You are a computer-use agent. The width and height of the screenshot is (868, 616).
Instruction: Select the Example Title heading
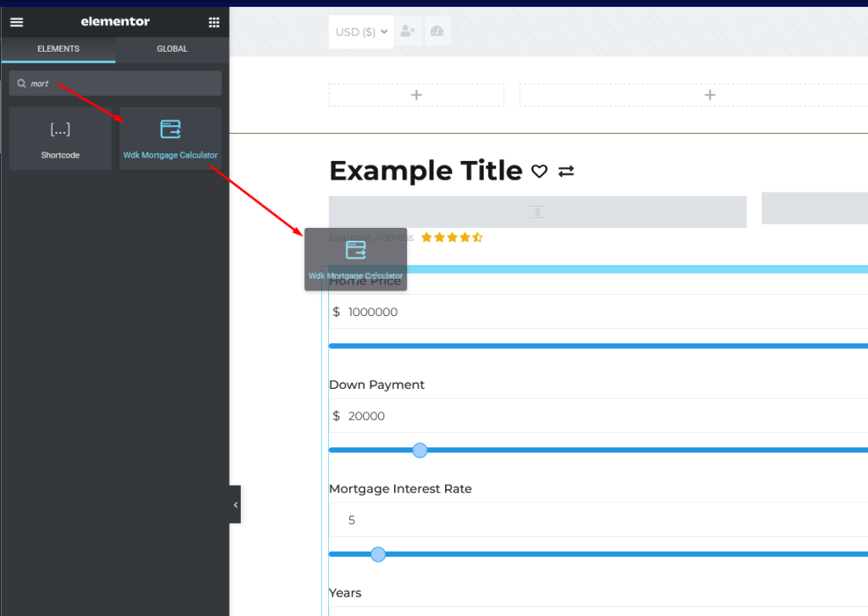click(x=426, y=170)
